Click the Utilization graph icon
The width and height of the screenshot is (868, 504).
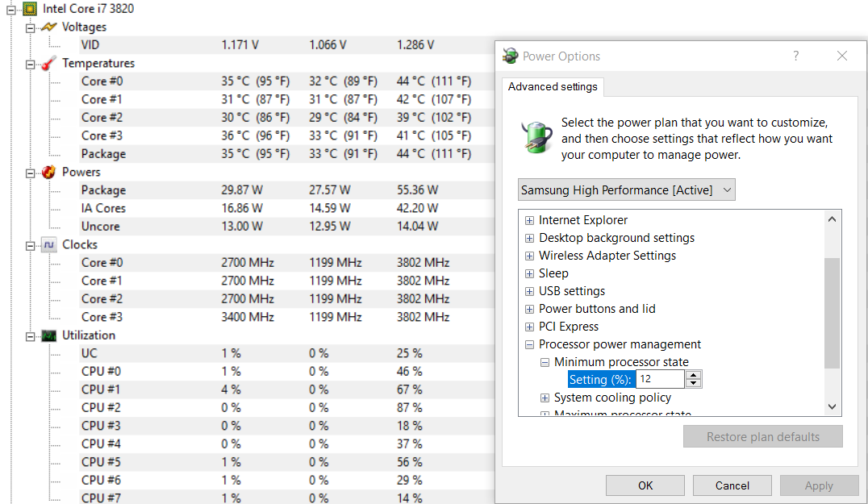48,335
